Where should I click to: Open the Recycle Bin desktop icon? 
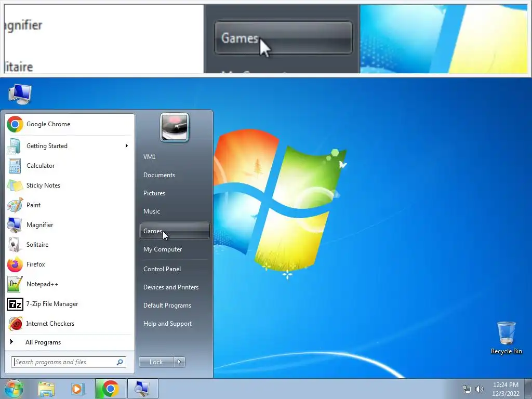click(506, 338)
